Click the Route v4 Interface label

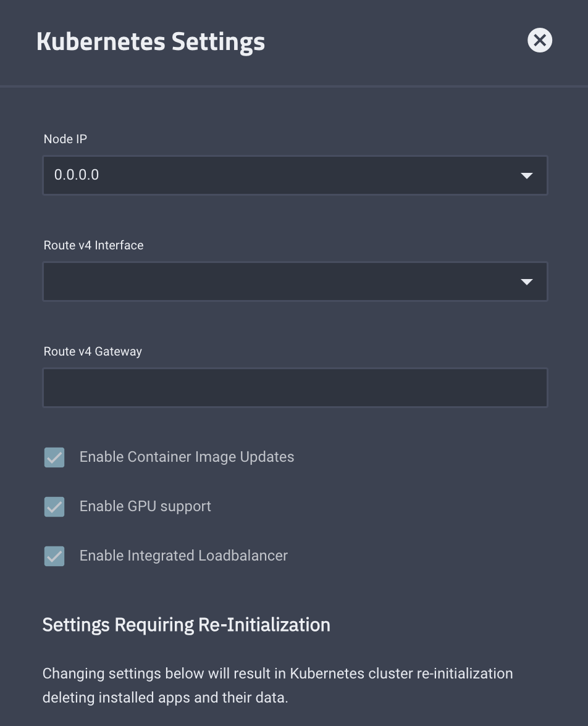pyautogui.click(x=94, y=245)
